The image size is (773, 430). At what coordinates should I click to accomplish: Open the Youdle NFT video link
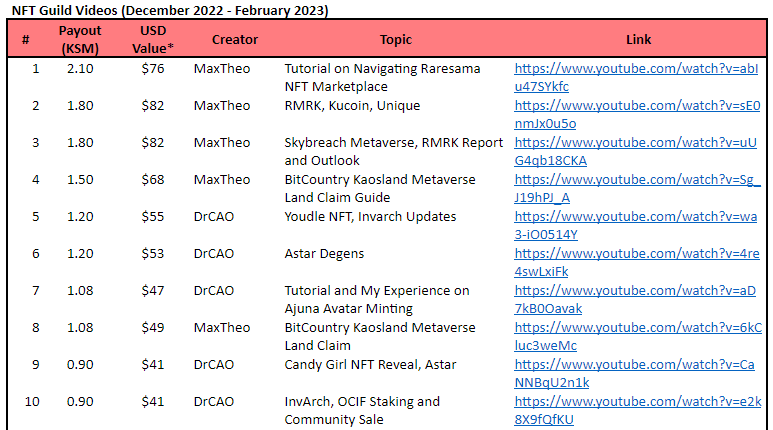[x=635, y=225]
